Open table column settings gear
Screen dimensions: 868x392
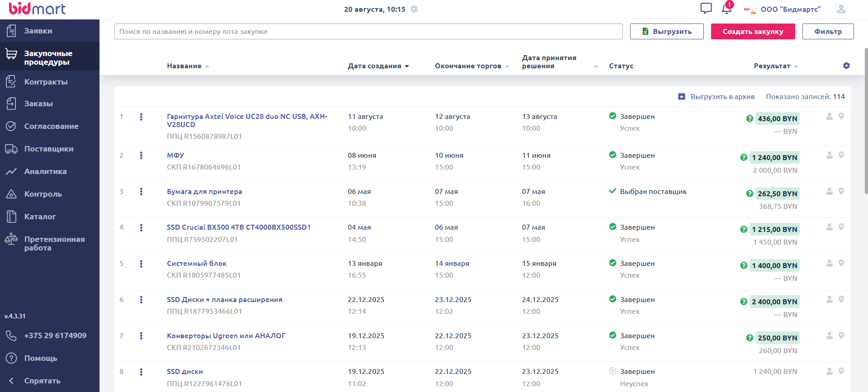click(x=846, y=66)
